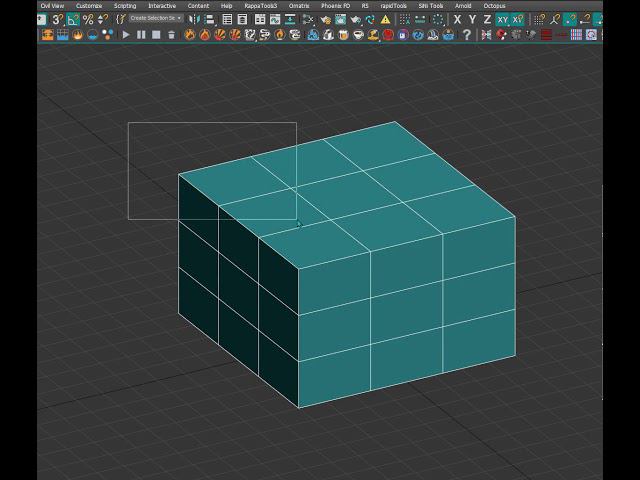Screen dimensions: 640x480
Task: Open the Content menu
Action: (x=198, y=6)
